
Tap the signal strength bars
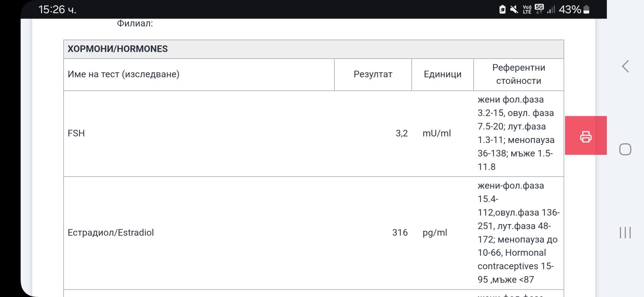tap(551, 9)
